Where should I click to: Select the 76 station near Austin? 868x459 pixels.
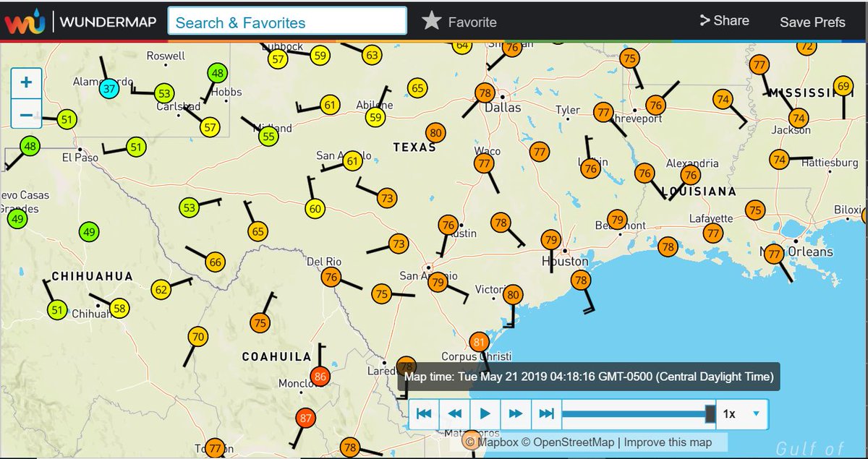click(448, 225)
